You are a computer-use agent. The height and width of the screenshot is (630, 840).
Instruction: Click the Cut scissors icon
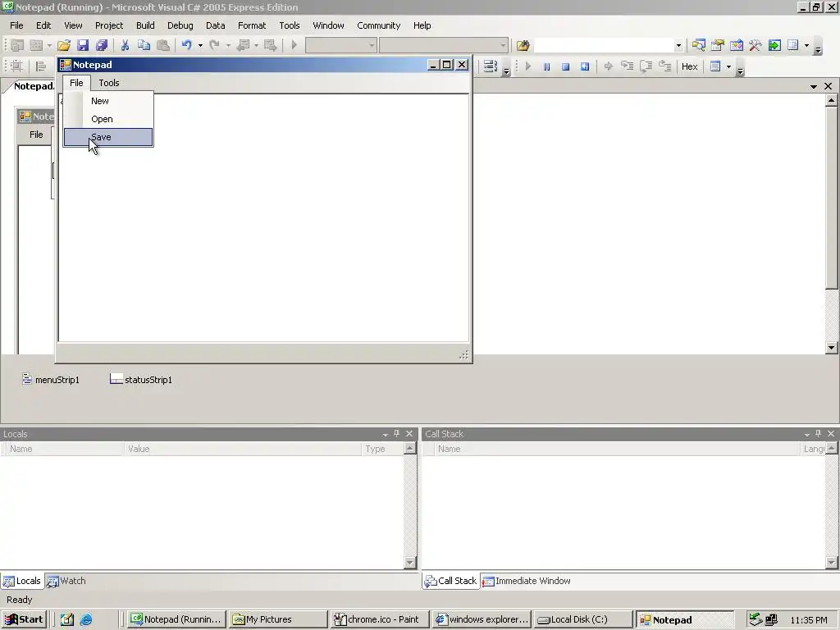[x=125, y=46]
